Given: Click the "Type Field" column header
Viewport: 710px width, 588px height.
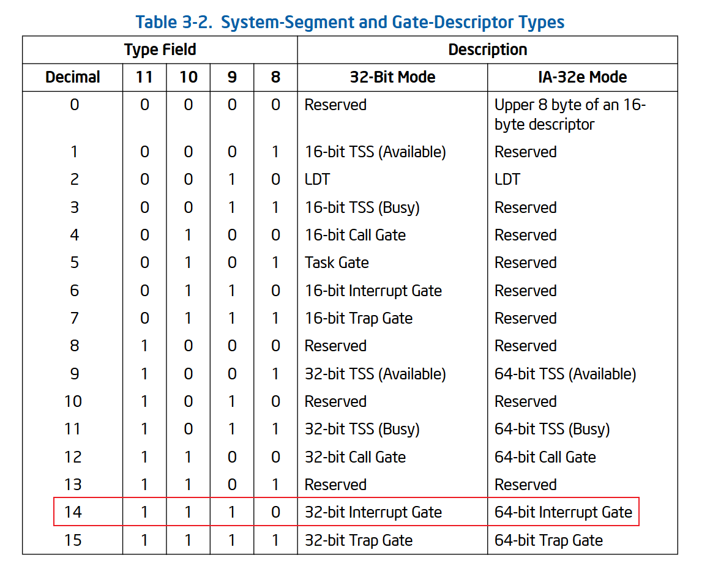Looking at the screenshot, I should click(x=160, y=50).
